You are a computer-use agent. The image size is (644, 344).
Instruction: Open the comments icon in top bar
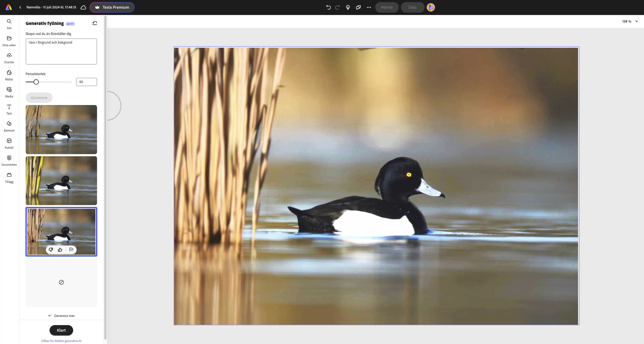358,7
